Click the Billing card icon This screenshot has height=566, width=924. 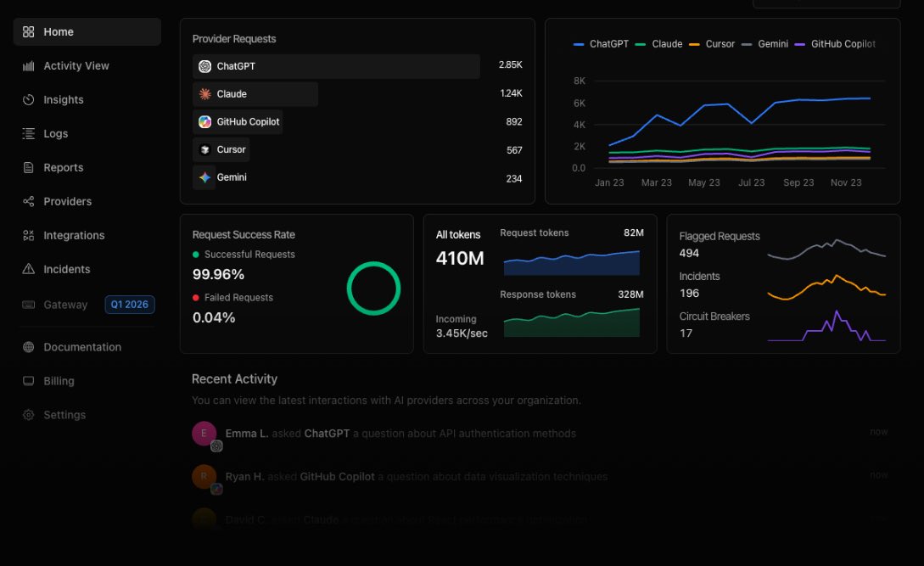[28, 381]
